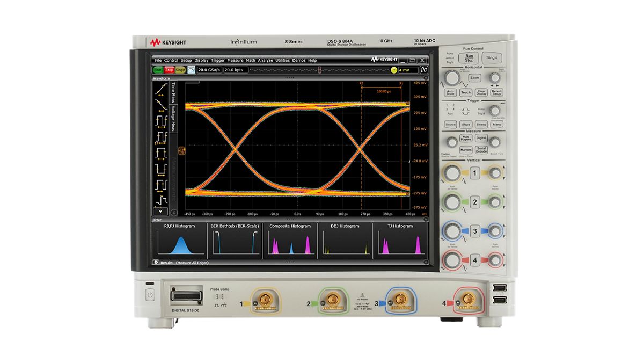Open the Analyze menu
This screenshot has width=644, height=363.
265,60
